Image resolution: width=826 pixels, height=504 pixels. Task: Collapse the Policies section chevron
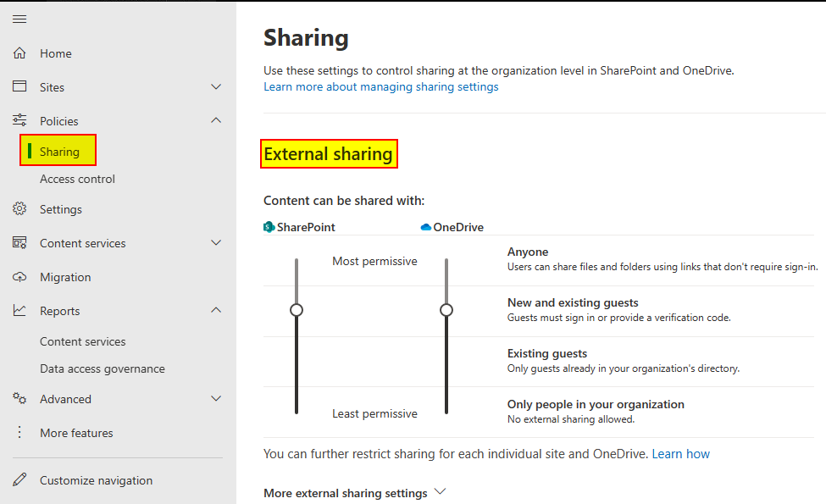tap(216, 121)
